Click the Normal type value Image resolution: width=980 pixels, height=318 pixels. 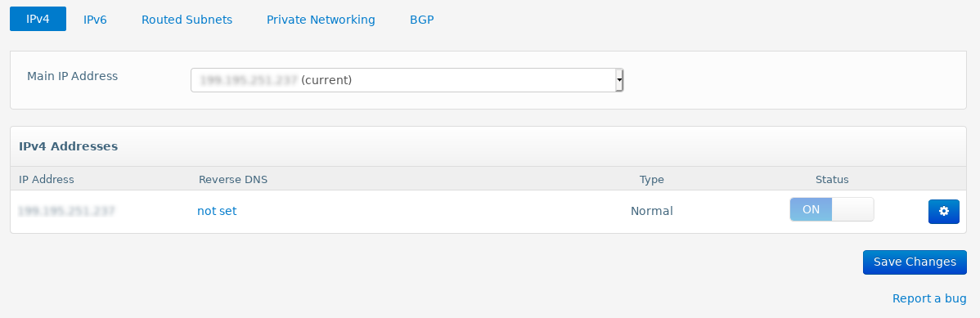point(652,211)
